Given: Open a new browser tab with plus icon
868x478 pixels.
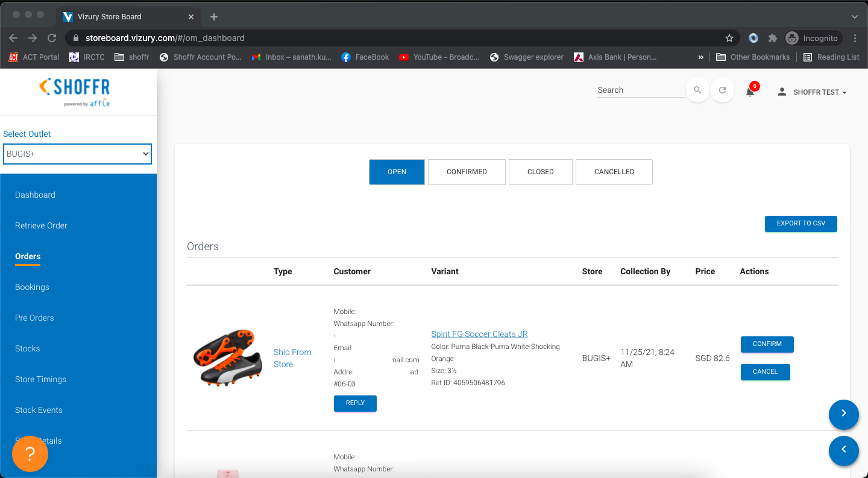Looking at the screenshot, I should click(x=213, y=17).
